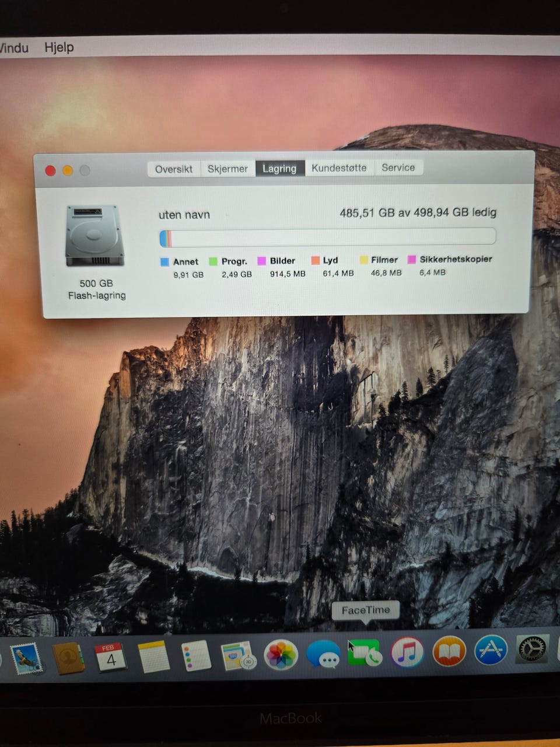560x747 pixels.
Task: Open Messages from the Dock
Action: click(x=323, y=654)
